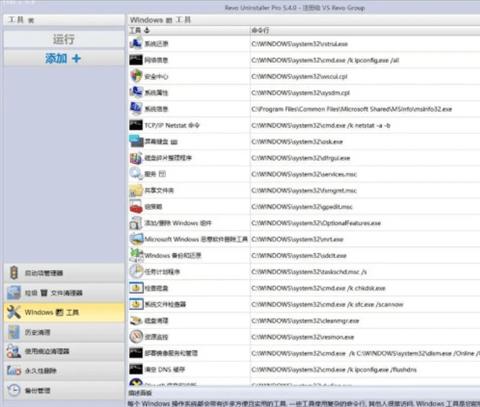Open the Unrecoverable Delete sidebar item
The image size is (480, 407).
click(x=64, y=371)
